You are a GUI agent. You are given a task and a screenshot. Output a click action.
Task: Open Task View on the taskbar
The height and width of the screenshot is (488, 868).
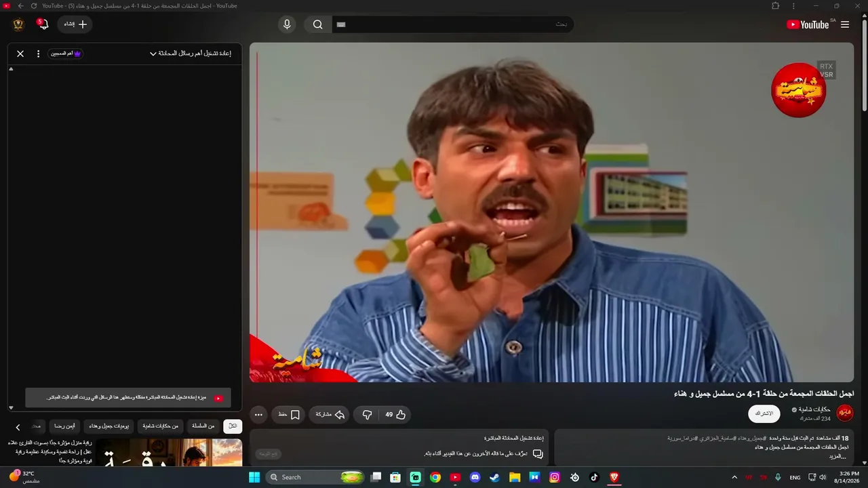[376, 477]
